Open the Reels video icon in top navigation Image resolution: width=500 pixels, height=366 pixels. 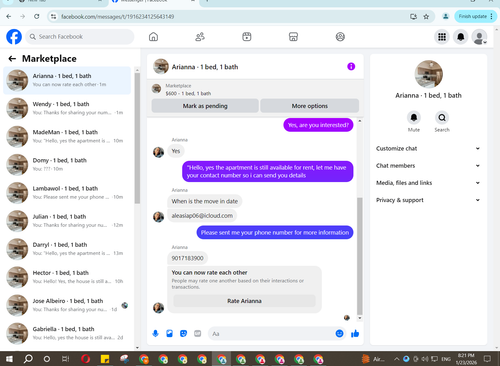pyautogui.click(x=247, y=37)
